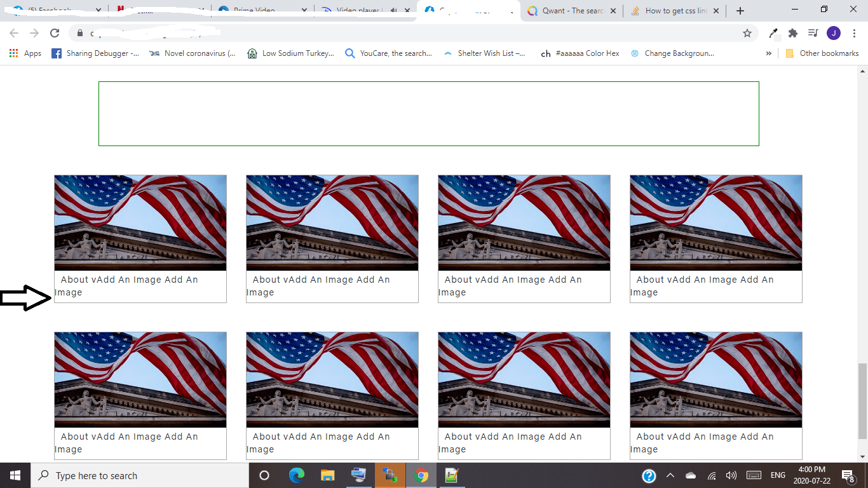Viewport: 868px width, 488px height.
Task: Click the Type here to search box
Action: coord(140,475)
